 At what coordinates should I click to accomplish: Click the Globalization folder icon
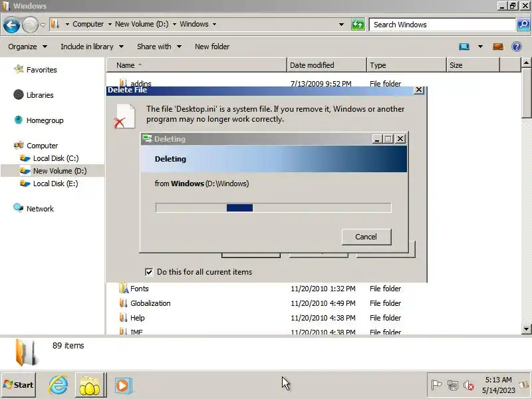[x=124, y=303]
